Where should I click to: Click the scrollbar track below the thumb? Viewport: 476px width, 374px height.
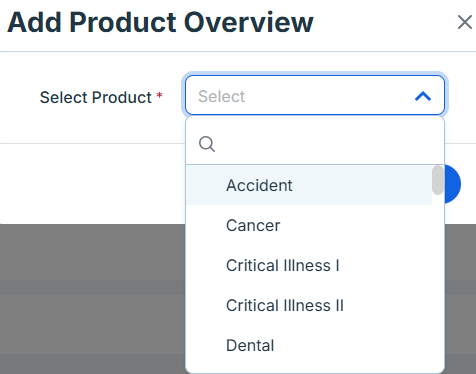[x=438, y=280]
